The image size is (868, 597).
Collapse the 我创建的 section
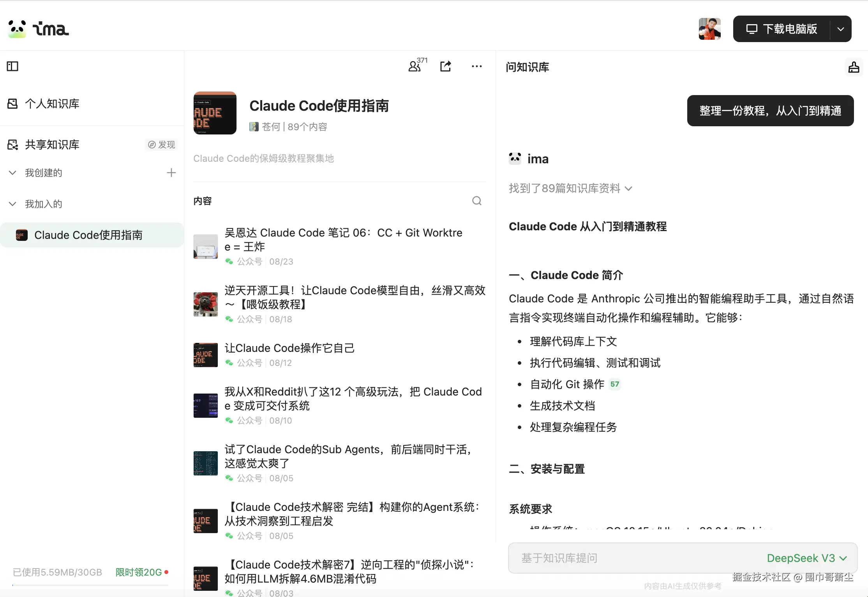click(x=12, y=173)
